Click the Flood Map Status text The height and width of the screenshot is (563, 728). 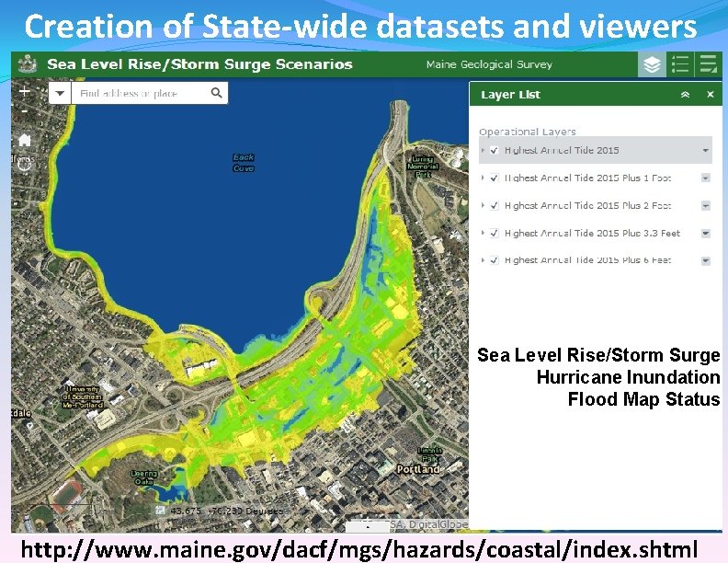coord(644,399)
